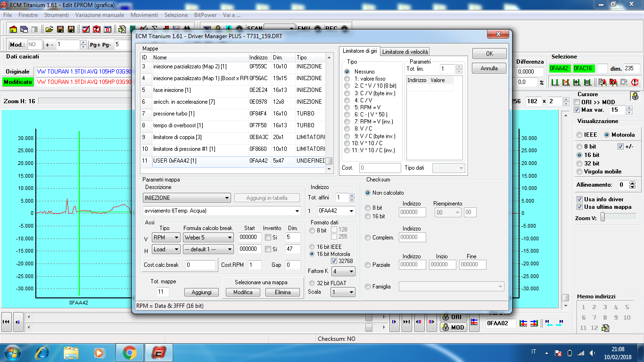Click OK in Driver Manager dialog
Image resolution: width=644 pixels, height=362 pixels.
pos(489,53)
